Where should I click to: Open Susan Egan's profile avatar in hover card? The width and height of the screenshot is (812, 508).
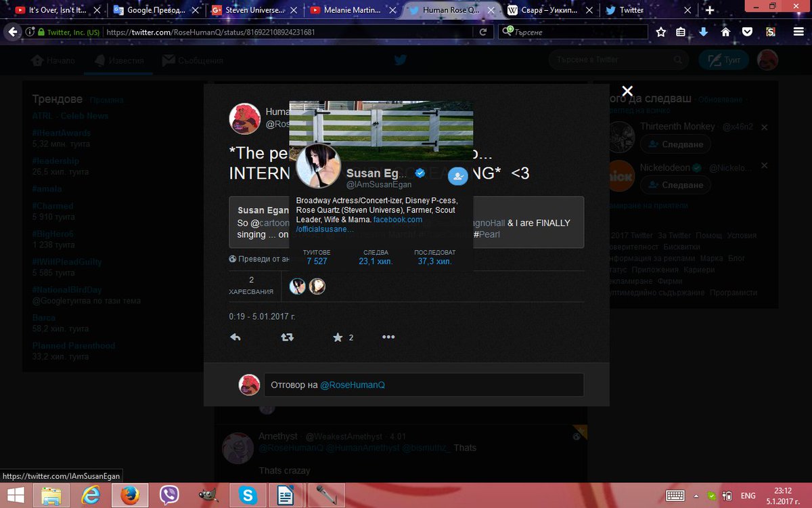click(318, 167)
